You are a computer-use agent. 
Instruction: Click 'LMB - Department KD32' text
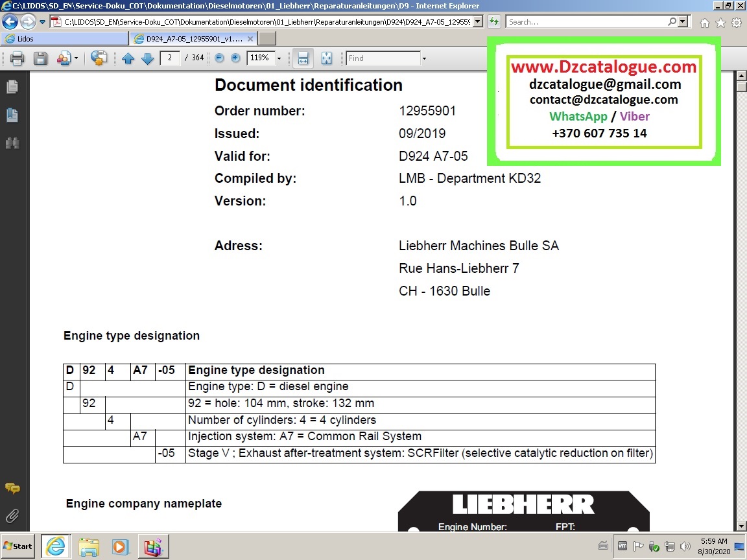coord(469,178)
